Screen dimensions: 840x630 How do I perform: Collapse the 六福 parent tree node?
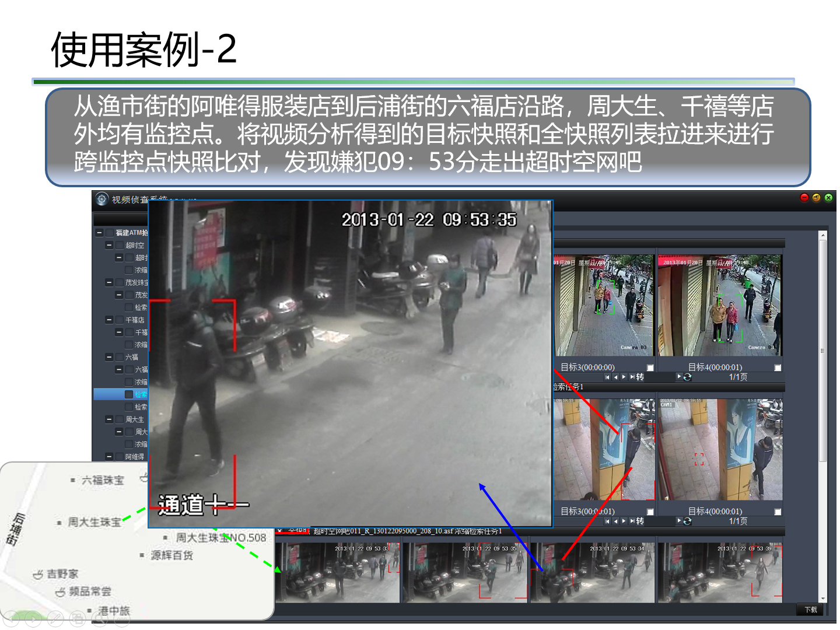point(109,357)
